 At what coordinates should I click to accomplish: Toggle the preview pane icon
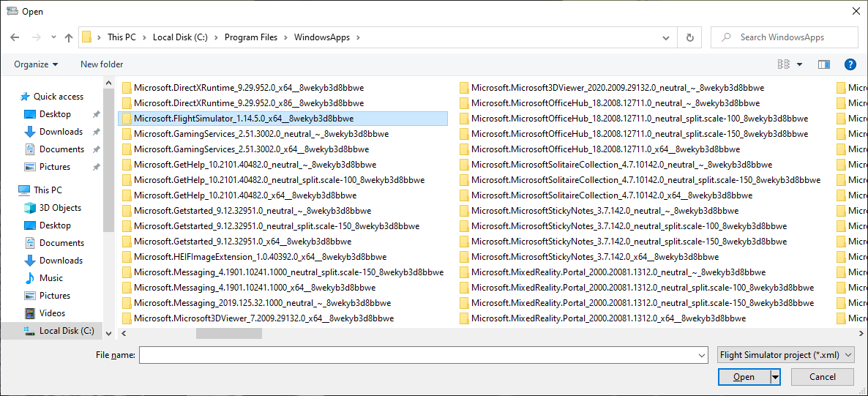coord(824,64)
